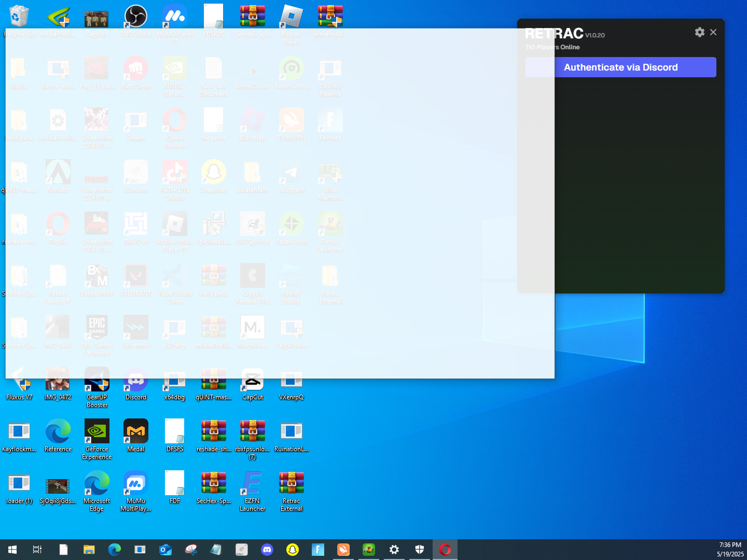Select the GeForce Experience desktop icon

(x=97, y=440)
